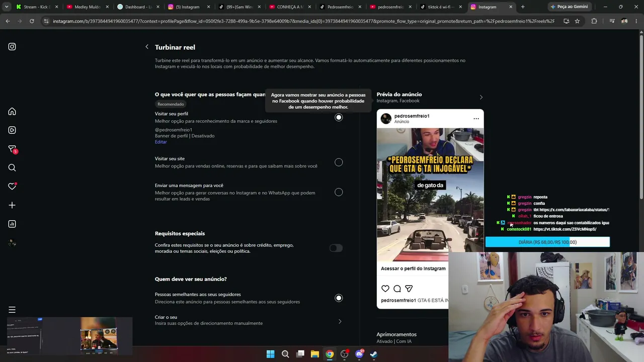Open a new browser tab

coord(523,7)
